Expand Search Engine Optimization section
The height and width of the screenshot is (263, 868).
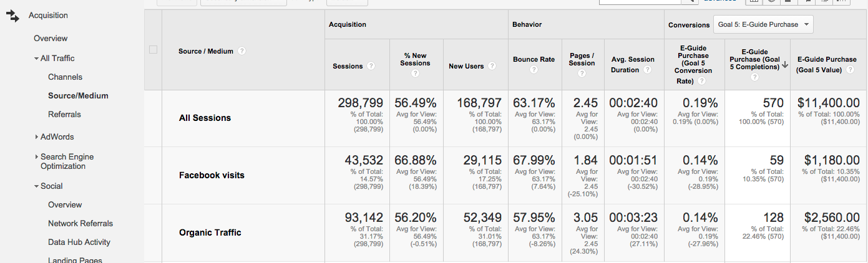(x=37, y=157)
